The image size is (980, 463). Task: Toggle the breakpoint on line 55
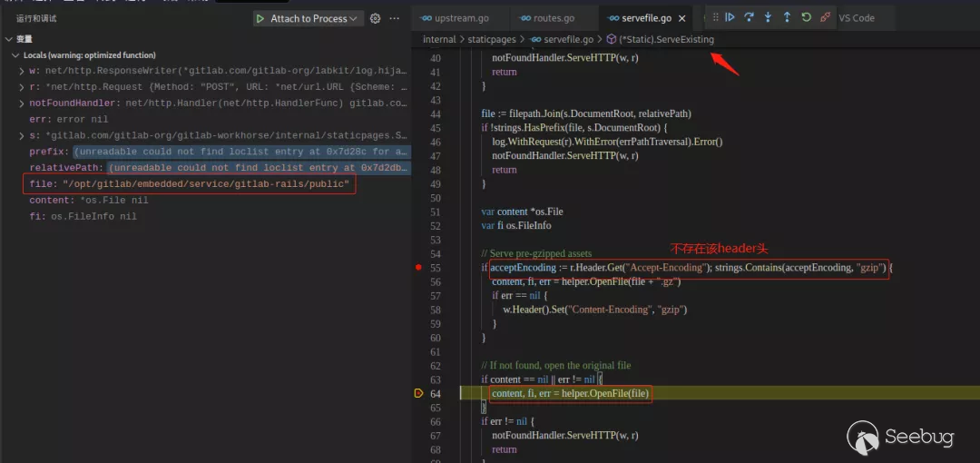[417, 268]
